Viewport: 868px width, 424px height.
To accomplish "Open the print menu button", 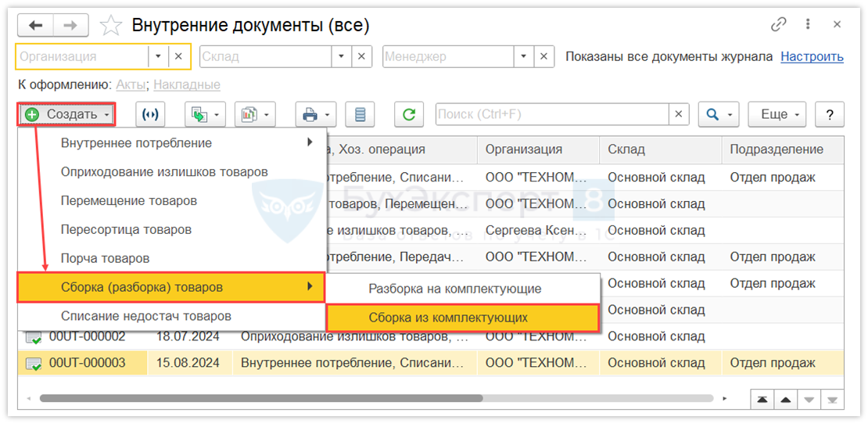I will pos(316,115).
